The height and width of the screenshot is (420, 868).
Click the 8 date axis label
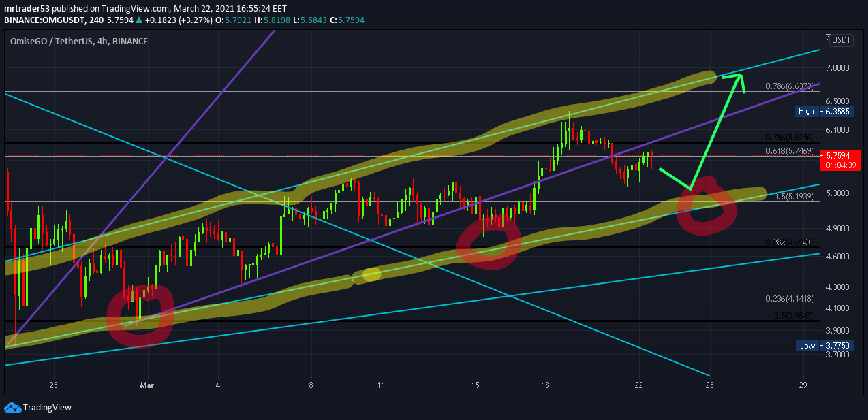pyautogui.click(x=311, y=385)
